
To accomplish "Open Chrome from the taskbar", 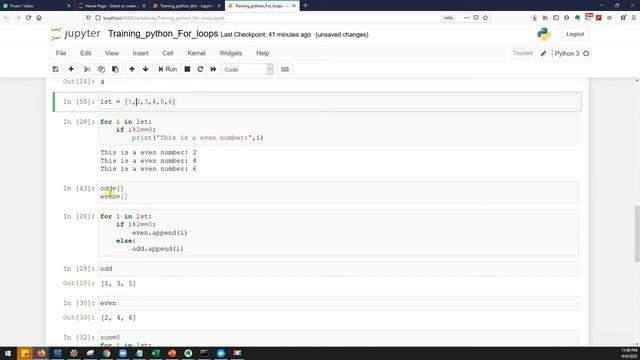I will pos(107,353).
